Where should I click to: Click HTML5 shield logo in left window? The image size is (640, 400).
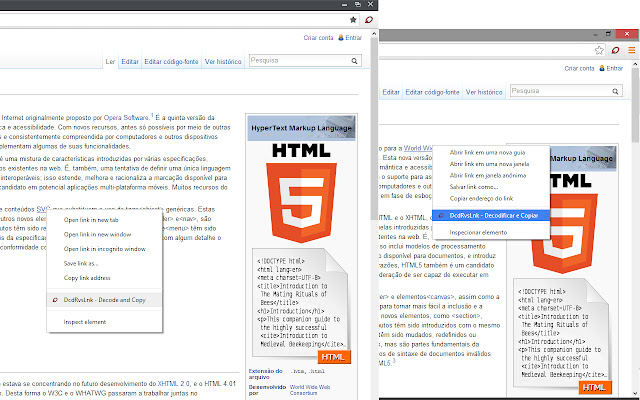click(301, 202)
